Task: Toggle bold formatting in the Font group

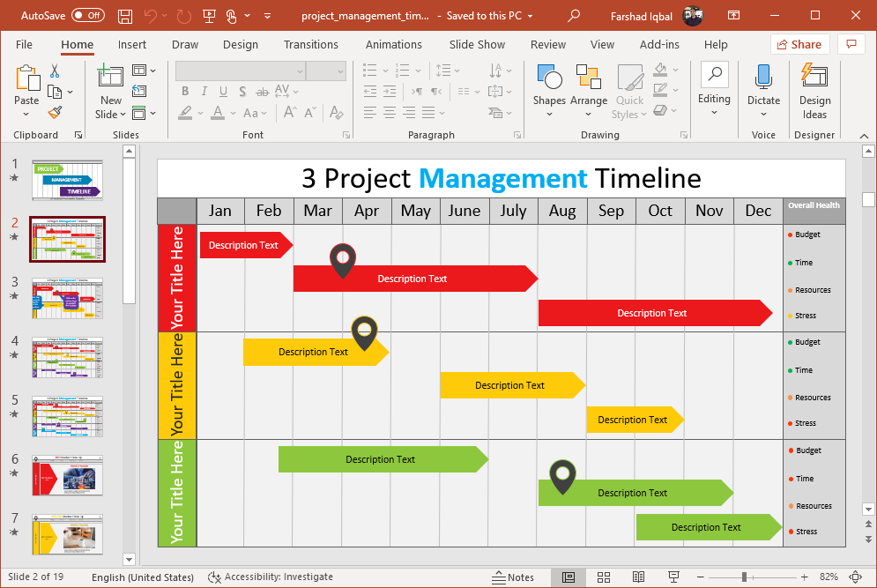Action: click(186, 91)
